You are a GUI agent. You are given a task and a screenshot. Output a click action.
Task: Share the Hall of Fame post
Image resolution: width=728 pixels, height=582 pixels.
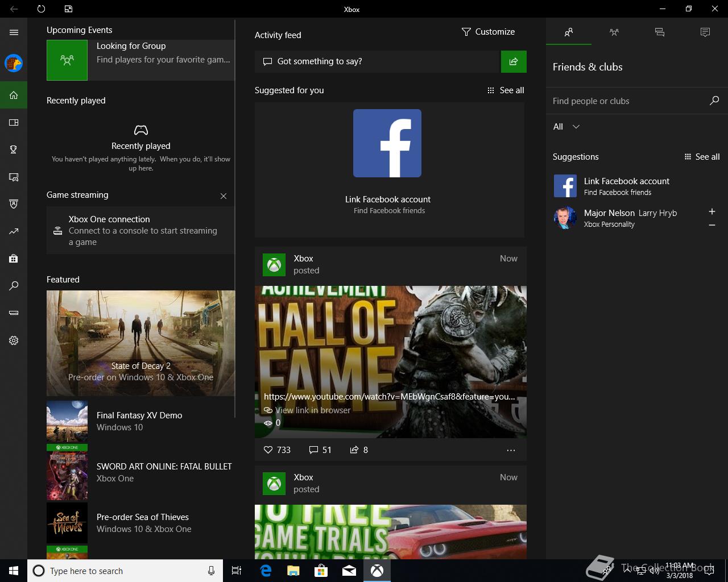click(359, 450)
